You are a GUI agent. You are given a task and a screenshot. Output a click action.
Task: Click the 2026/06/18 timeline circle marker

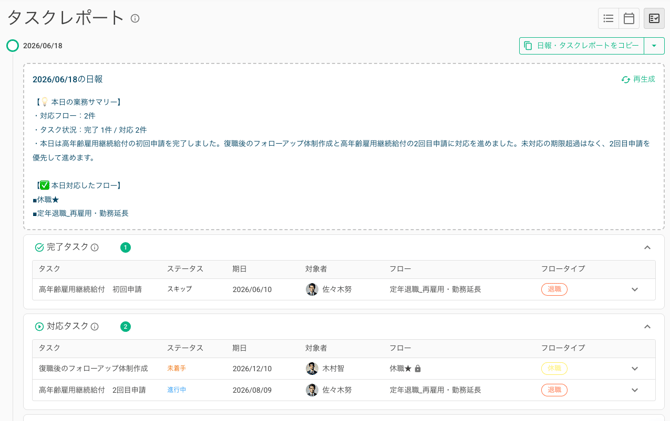13,45
